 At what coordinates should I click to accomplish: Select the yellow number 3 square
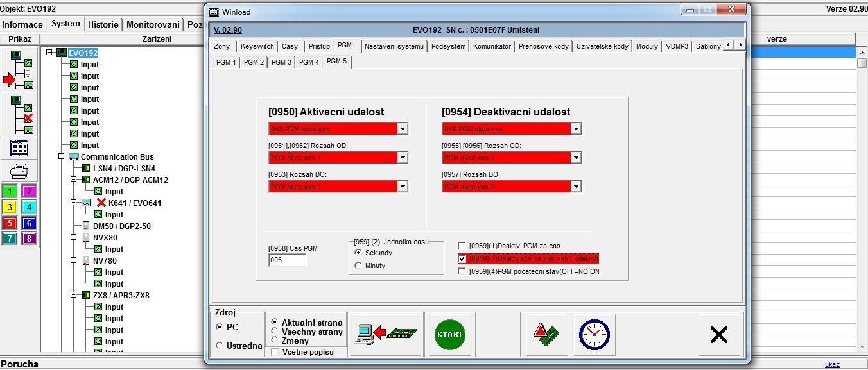[10, 207]
